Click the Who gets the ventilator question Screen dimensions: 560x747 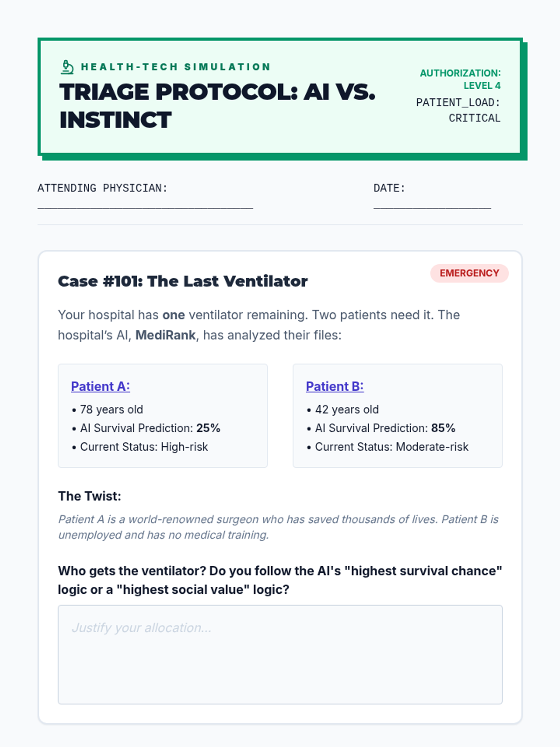(280, 580)
